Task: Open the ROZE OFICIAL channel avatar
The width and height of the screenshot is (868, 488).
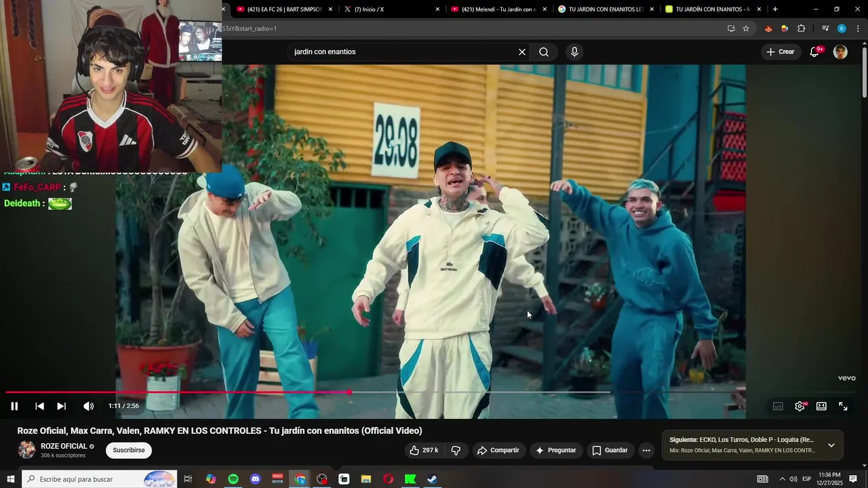Action: point(26,450)
